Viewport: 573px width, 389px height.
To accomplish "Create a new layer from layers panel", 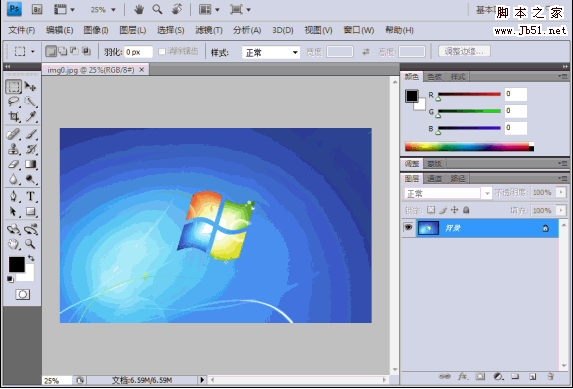I will pos(532,376).
